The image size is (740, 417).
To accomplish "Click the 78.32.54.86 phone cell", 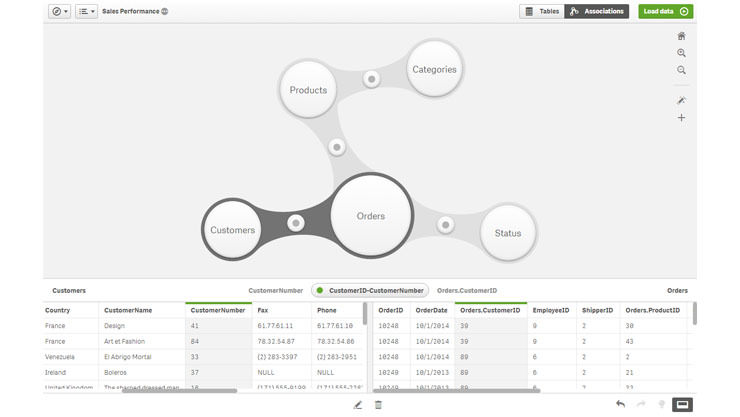I will point(336,341).
